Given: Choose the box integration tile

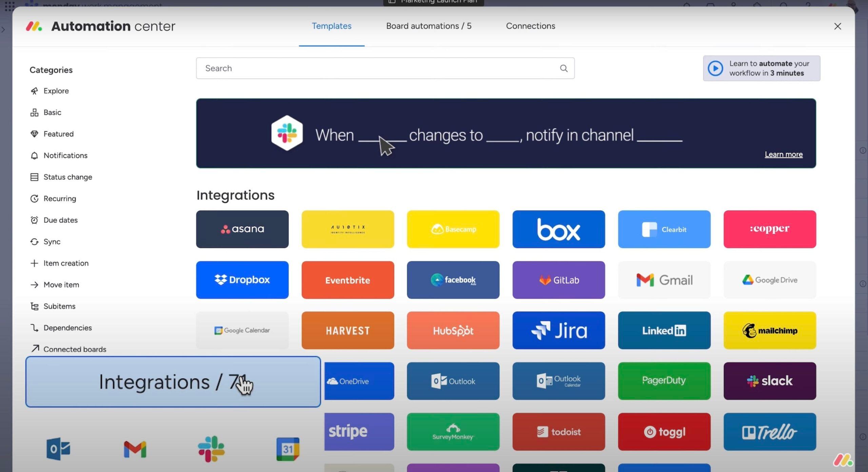Looking at the screenshot, I should click(558, 229).
